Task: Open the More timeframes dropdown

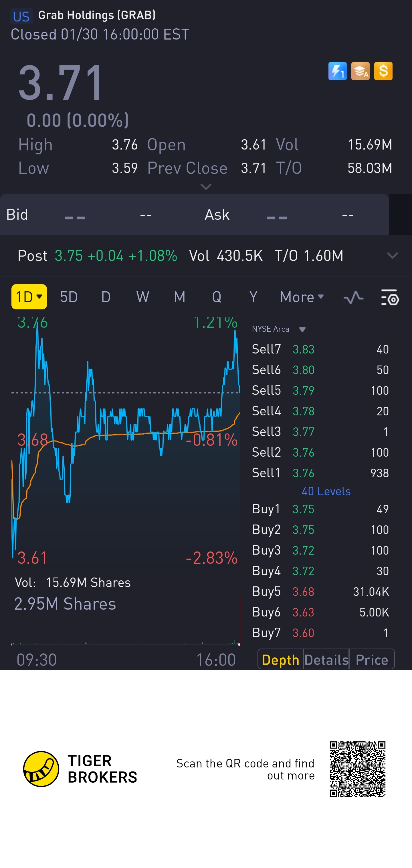Action: pyautogui.click(x=302, y=297)
